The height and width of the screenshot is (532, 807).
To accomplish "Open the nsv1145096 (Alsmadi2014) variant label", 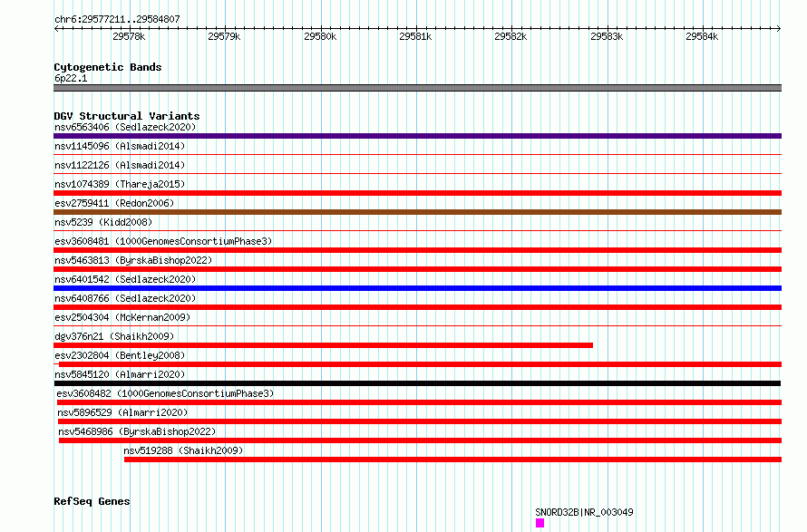I will click(x=120, y=146).
